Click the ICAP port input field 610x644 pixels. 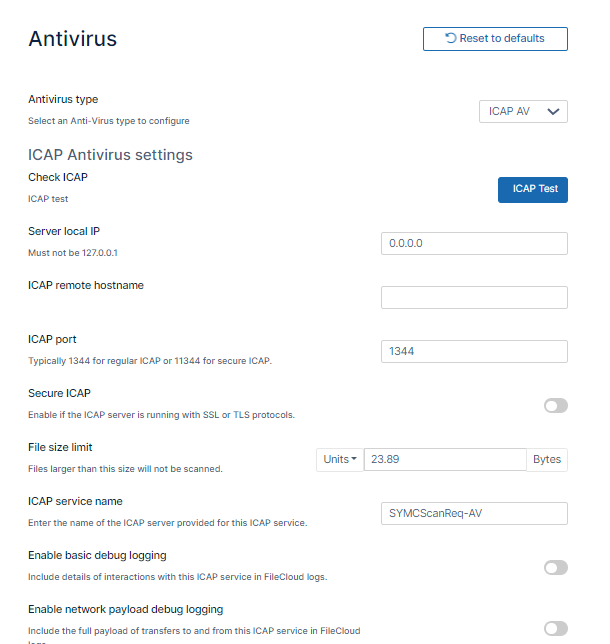click(x=474, y=351)
